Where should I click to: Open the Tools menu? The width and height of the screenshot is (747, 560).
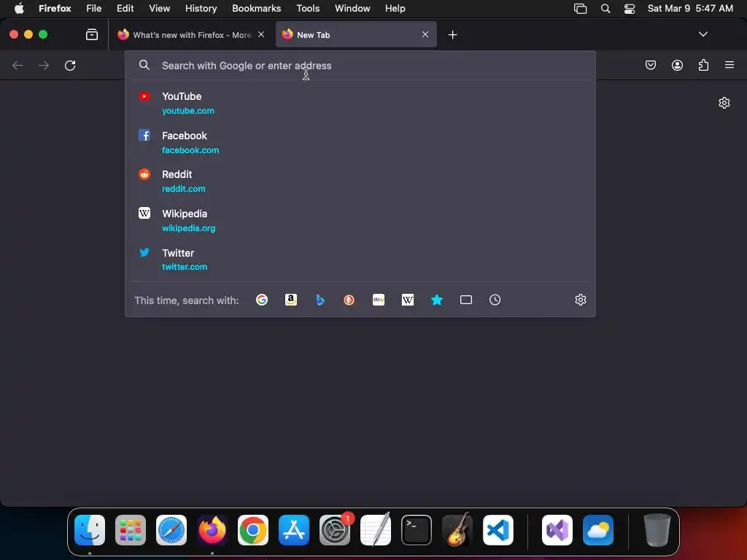point(309,8)
